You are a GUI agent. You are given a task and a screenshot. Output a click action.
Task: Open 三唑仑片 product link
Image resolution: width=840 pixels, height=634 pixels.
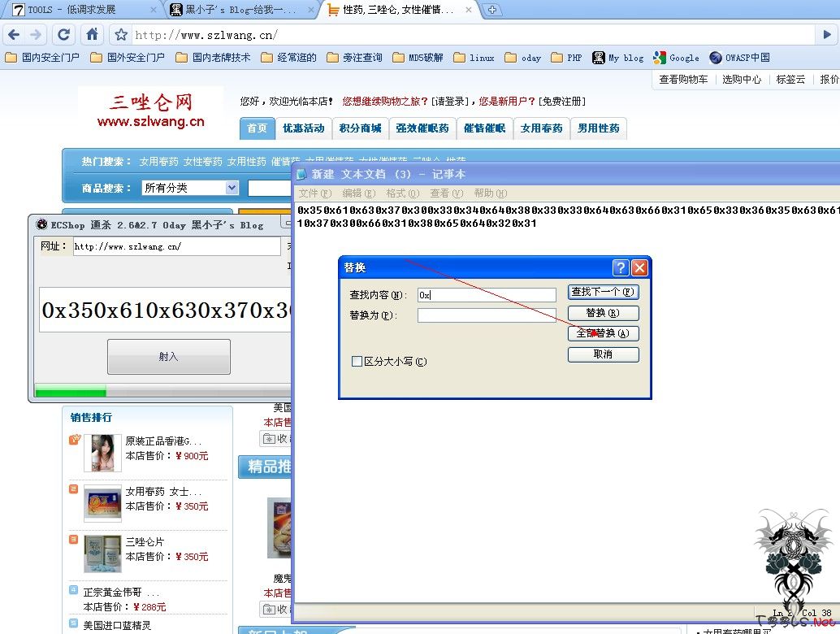(145, 542)
